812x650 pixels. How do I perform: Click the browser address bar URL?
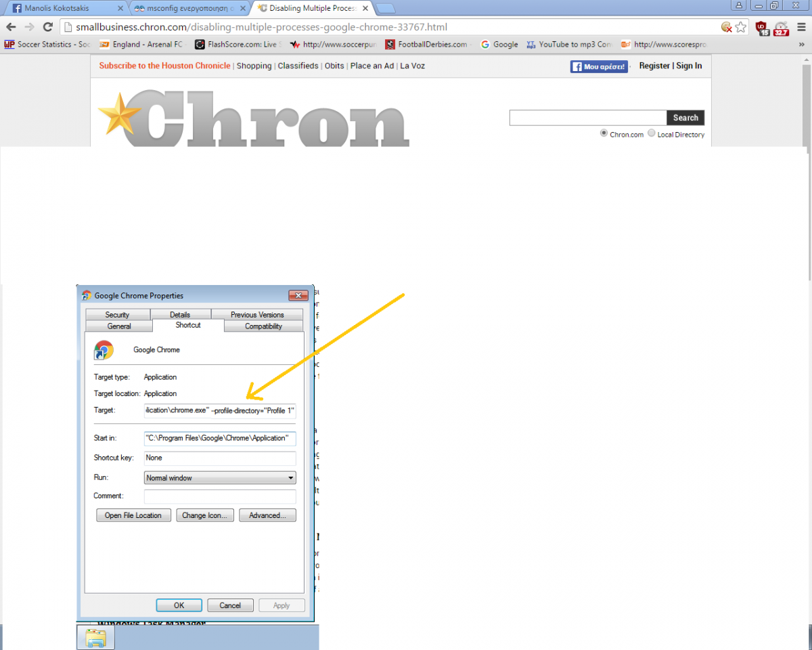261,28
